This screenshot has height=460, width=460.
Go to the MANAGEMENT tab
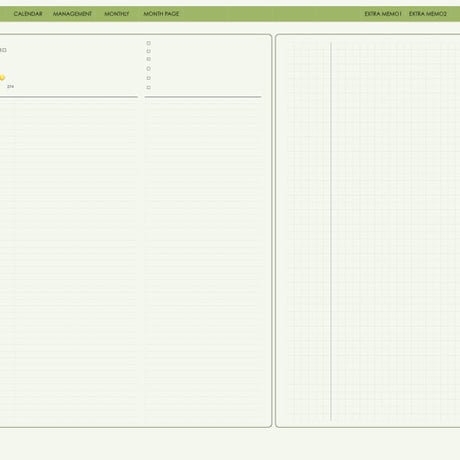72,14
